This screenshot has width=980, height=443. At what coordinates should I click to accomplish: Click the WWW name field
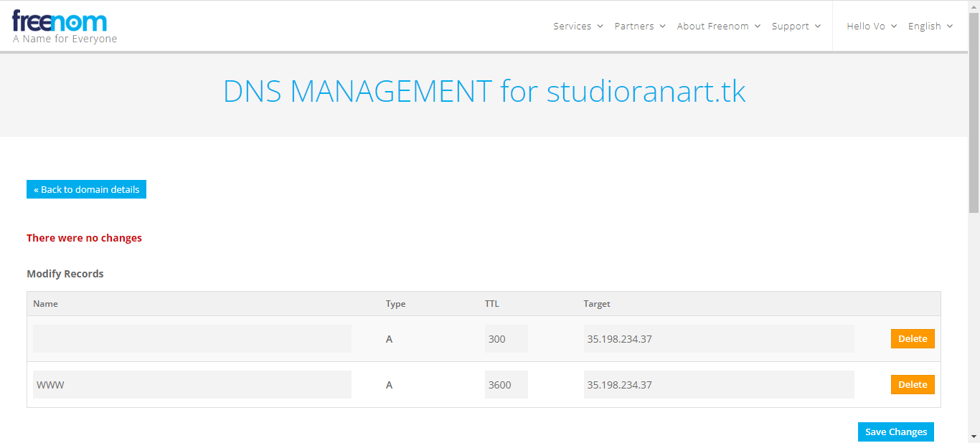click(x=192, y=385)
